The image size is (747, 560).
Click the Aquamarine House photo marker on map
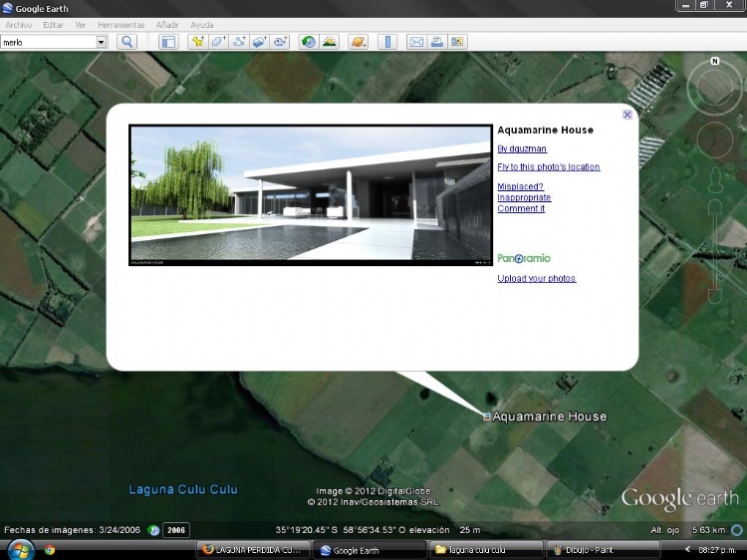pyautogui.click(x=486, y=417)
